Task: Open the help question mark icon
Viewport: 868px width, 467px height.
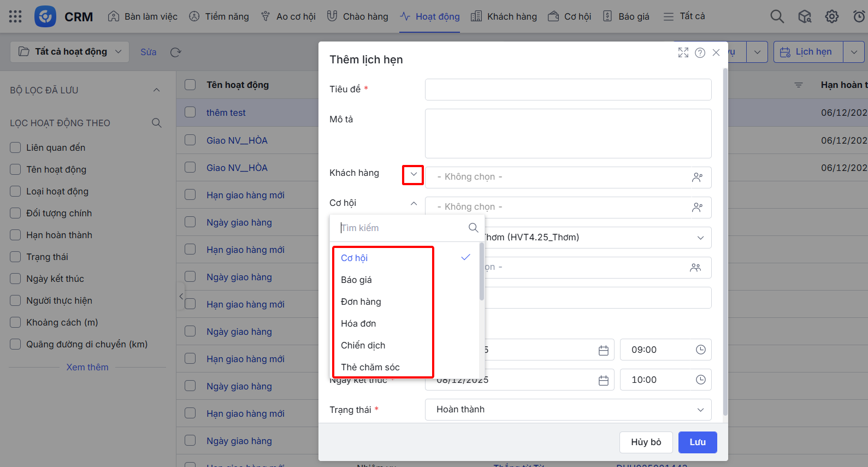Action: [700, 52]
